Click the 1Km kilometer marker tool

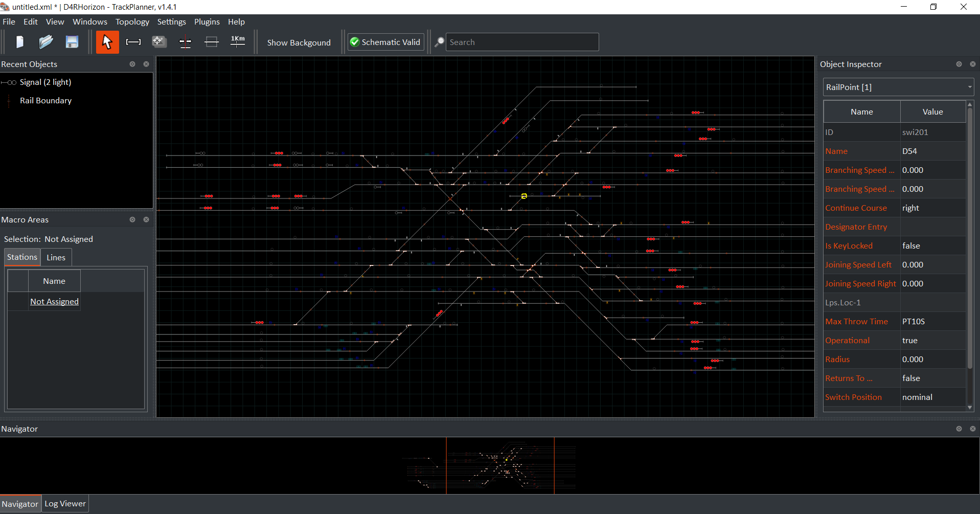click(238, 42)
